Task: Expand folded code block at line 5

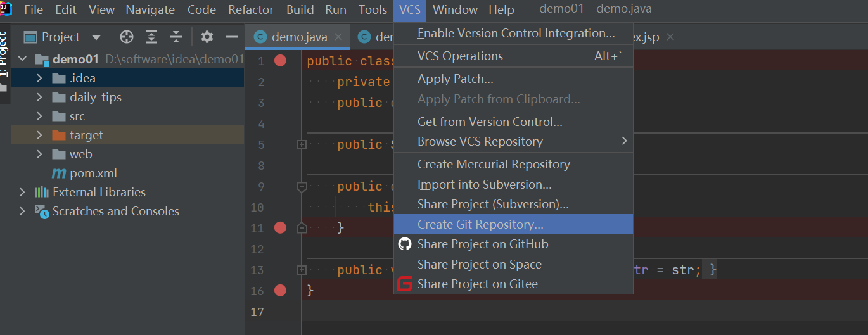Action: [x=302, y=144]
